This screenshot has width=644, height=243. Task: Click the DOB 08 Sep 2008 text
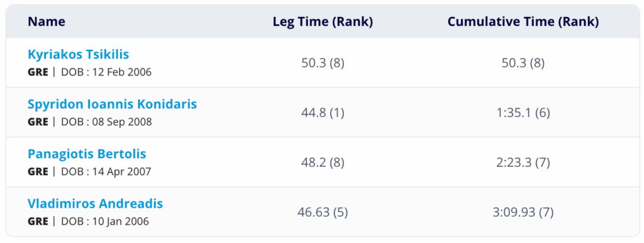pos(106,122)
